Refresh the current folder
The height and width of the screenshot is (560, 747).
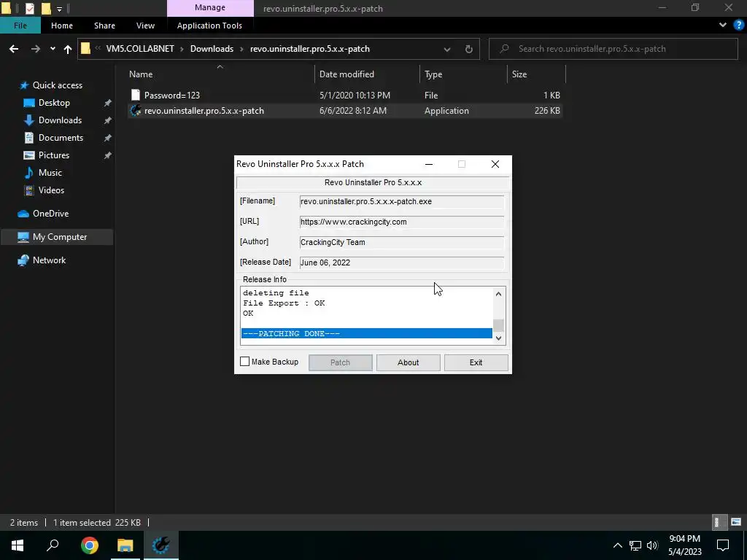(469, 49)
